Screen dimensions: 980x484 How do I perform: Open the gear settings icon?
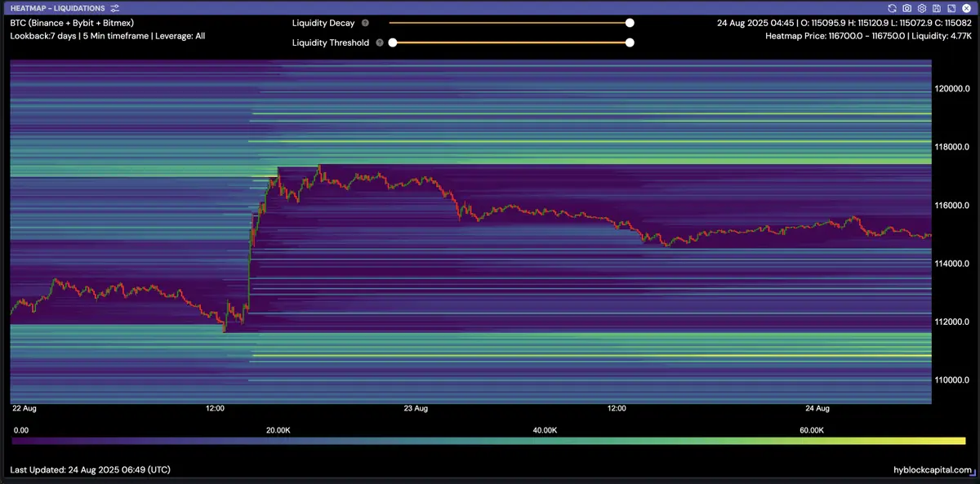(x=922, y=8)
